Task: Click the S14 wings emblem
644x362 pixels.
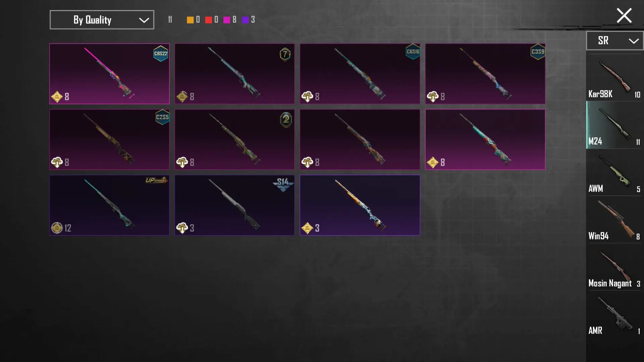Action: click(283, 184)
